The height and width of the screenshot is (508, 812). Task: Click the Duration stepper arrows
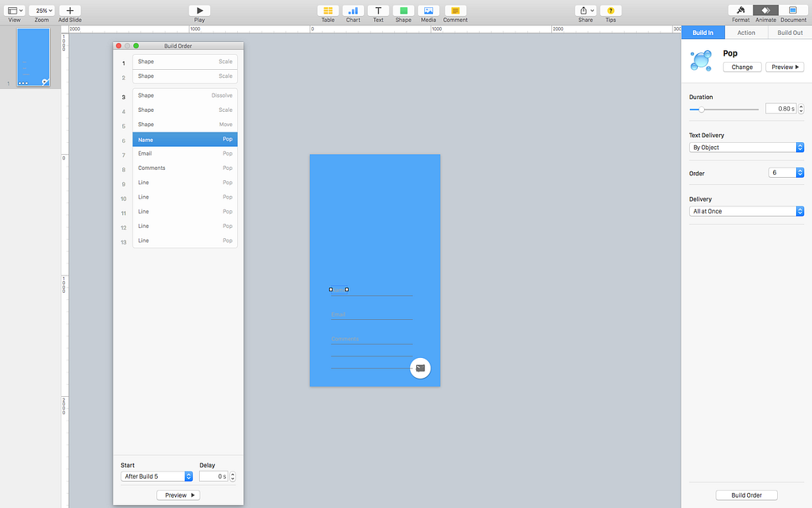[801, 109]
